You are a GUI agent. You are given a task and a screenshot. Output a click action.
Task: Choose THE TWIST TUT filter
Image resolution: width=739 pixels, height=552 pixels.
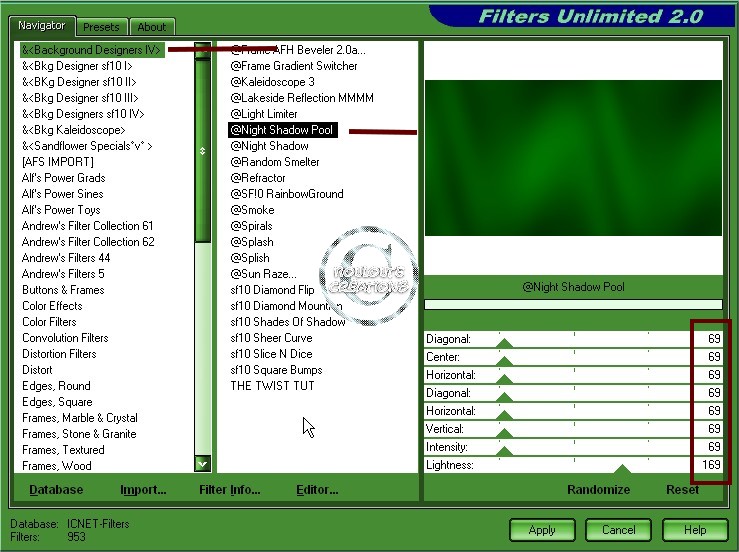[272, 387]
